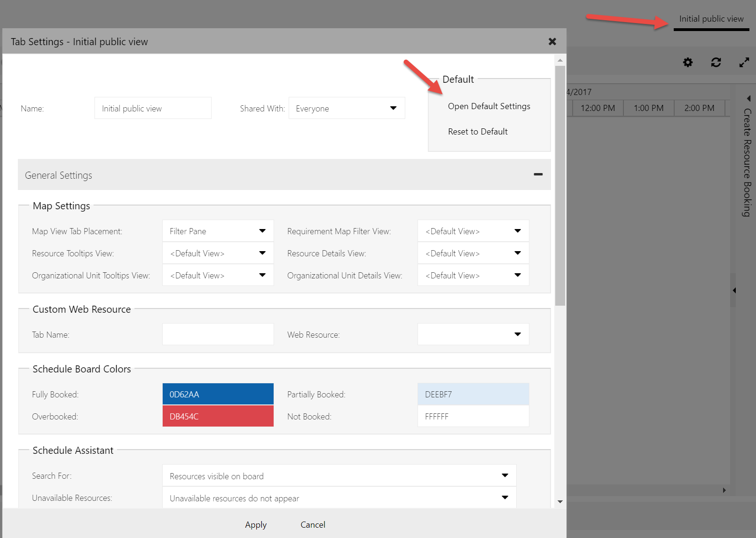Click the refresh icon on schedule board
This screenshot has height=538, width=756.
click(x=716, y=63)
